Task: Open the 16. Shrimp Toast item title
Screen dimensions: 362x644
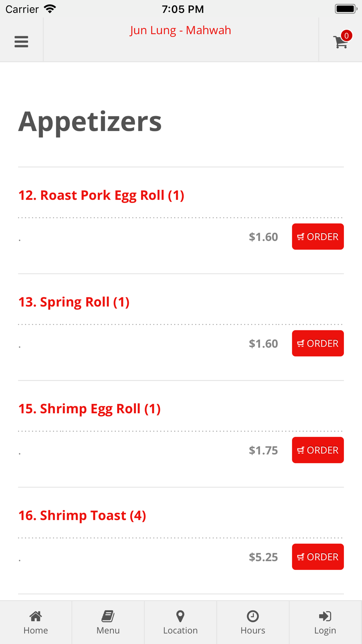Action: pos(82,515)
